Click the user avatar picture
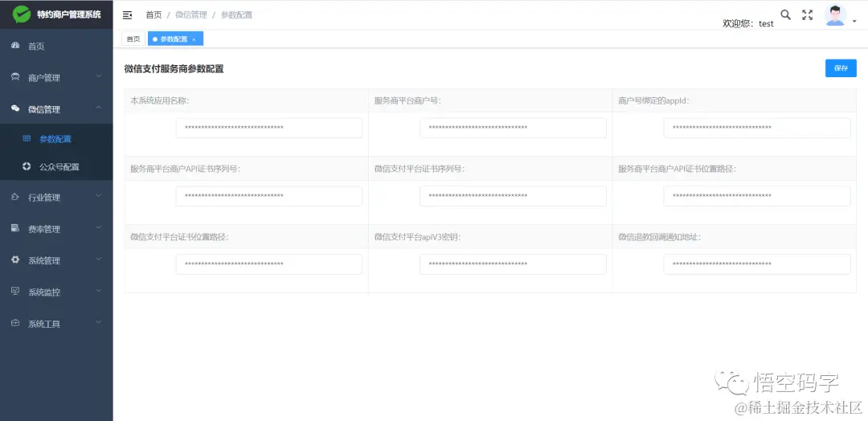Image resolution: width=868 pixels, height=421 pixels. (x=835, y=15)
